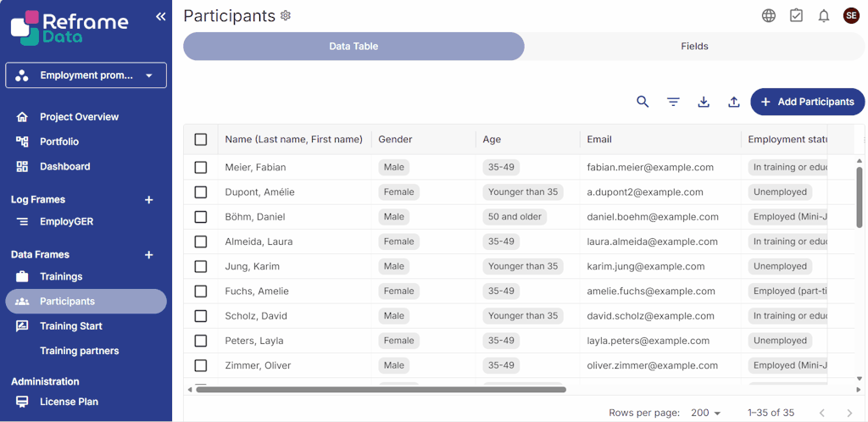Viewport: 868px width, 422px height.
Task: Click the download icon above table
Action: pos(704,102)
